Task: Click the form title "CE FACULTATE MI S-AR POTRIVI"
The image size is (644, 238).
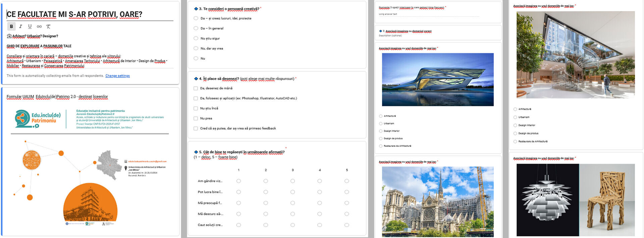Action: click(74, 14)
